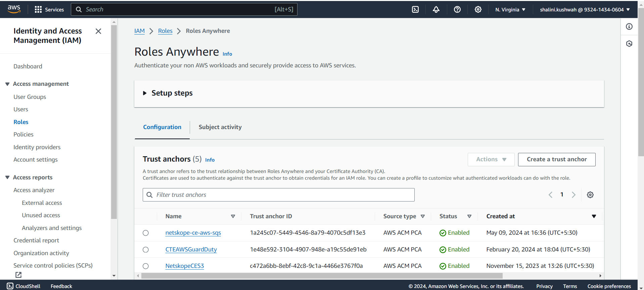
Task: Close the IAM navigation sidebar
Action: pyautogui.click(x=98, y=31)
